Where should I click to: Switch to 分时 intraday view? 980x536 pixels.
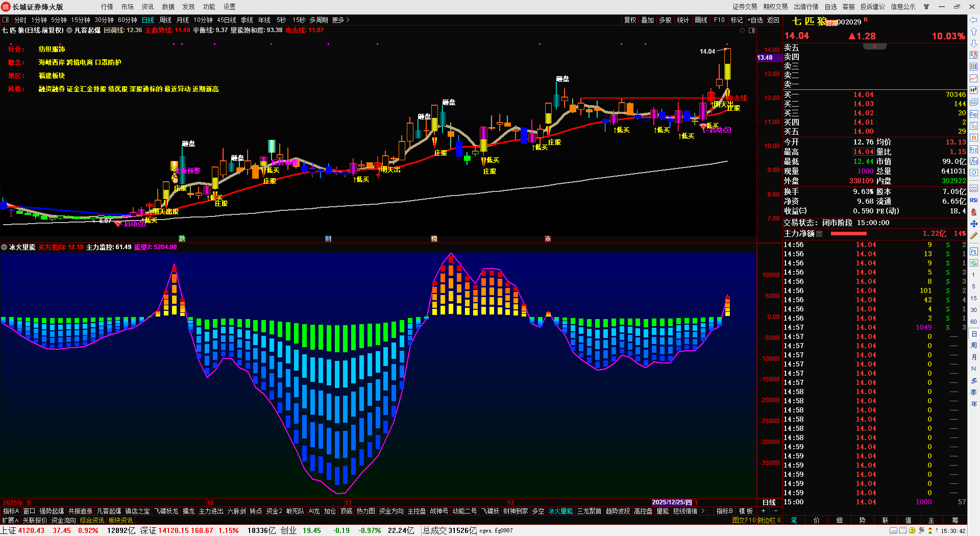[x=20, y=20]
